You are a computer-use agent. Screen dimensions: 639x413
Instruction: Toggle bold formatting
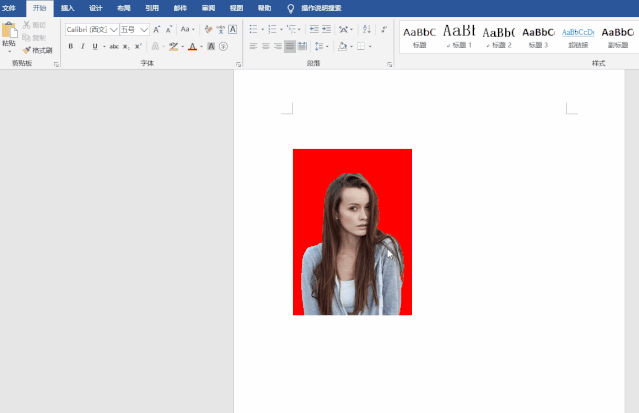click(70, 46)
